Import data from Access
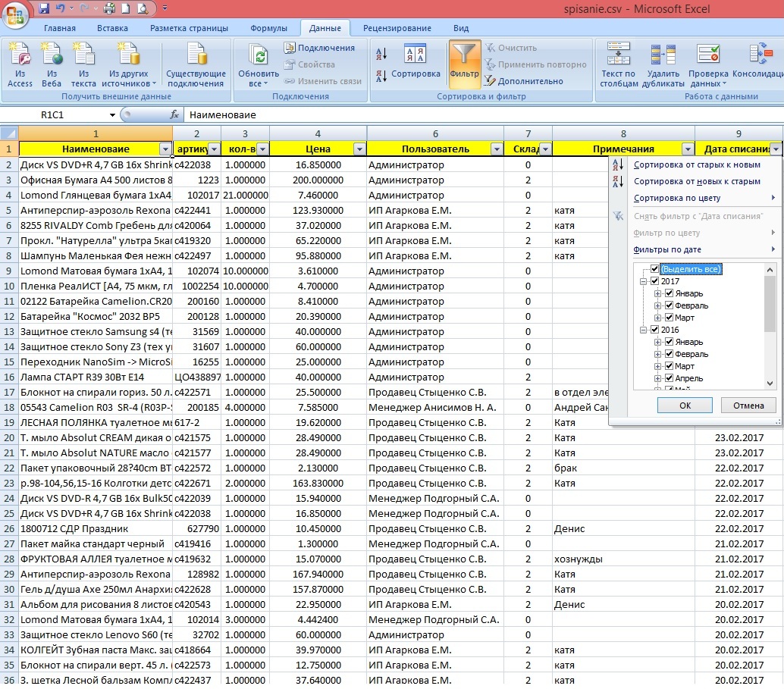The height and width of the screenshot is (689, 784). [20, 65]
